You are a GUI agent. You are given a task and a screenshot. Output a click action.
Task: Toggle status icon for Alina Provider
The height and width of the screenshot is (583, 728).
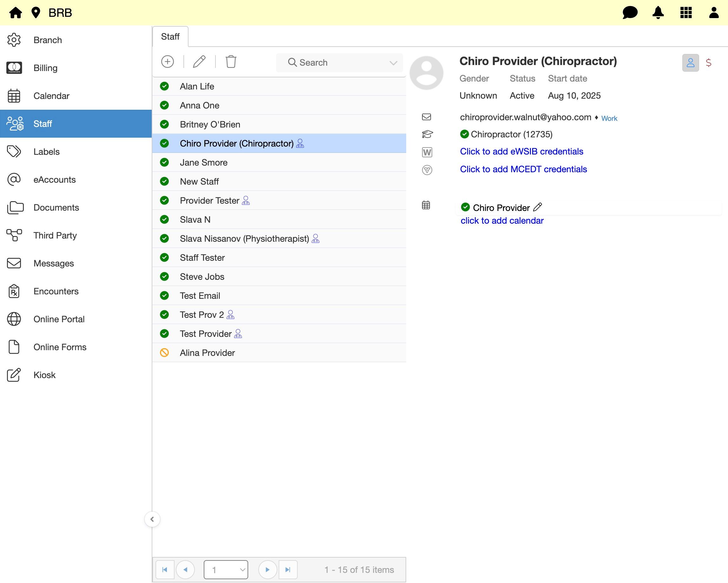[164, 353]
